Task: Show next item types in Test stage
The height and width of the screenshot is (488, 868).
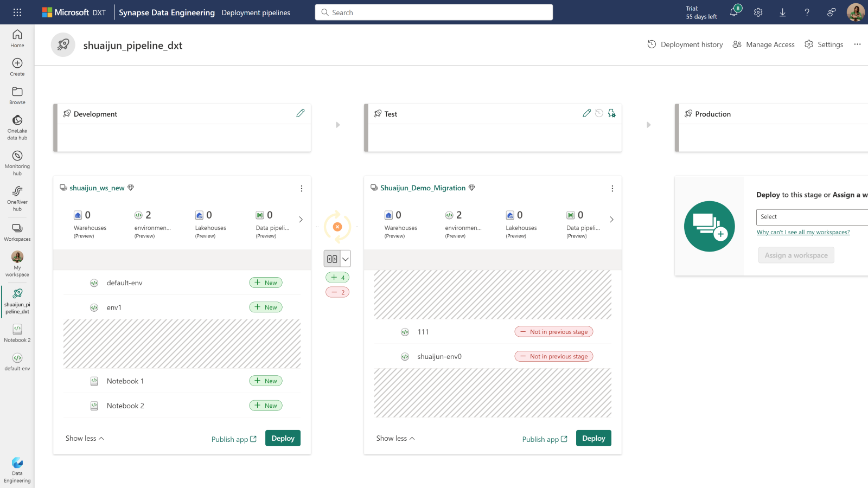Action: [611, 220]
